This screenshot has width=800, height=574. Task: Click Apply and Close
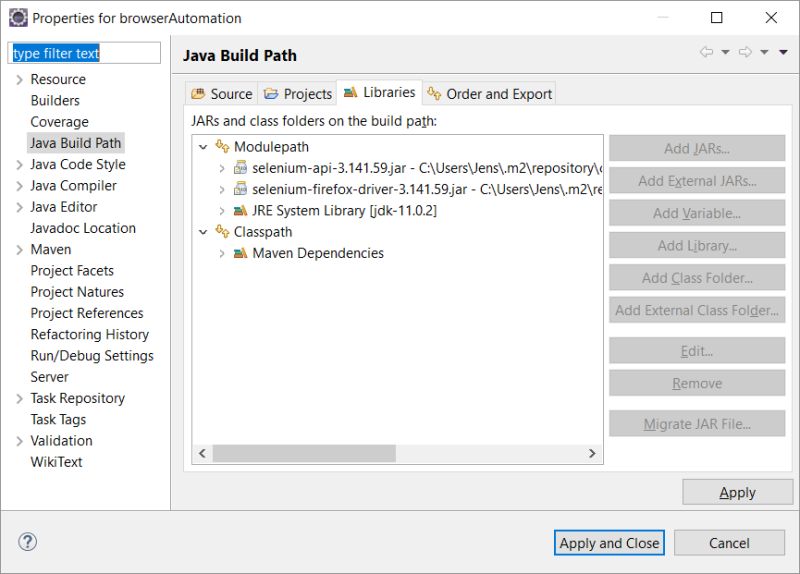coord(609,543)
